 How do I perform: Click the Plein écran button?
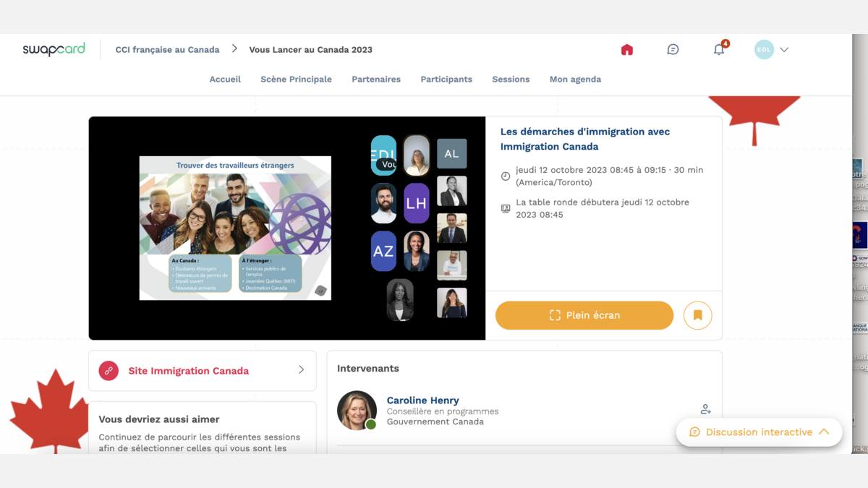coord(584,315)
